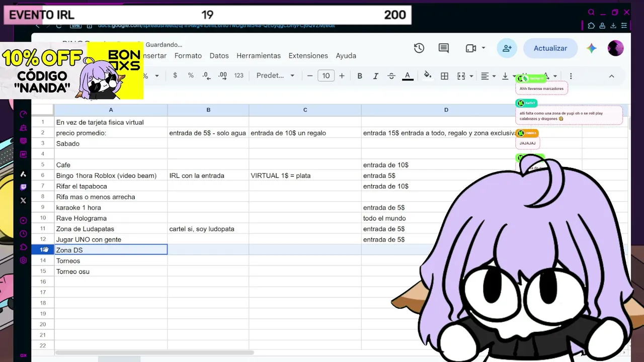The width and height of the screenshot is (644, 362).
Task: Open the Formato menu
Action: [x=188, y=56]
